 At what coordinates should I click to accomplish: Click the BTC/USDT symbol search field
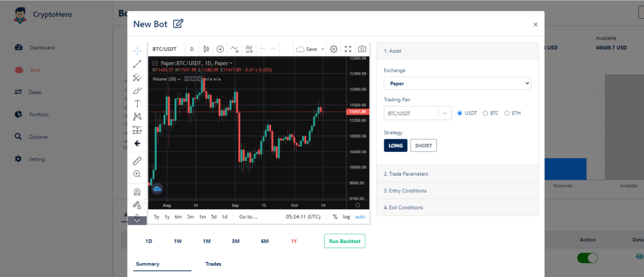[164, 49]
